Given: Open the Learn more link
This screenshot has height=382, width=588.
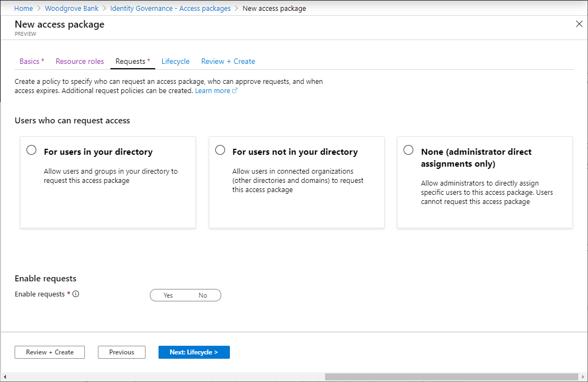Looking at the screenshot, I should tap(213, 91).
